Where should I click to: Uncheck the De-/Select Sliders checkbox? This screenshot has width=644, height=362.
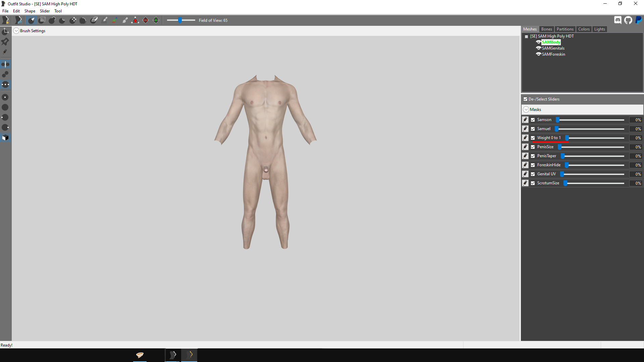(x=525, y=99)
